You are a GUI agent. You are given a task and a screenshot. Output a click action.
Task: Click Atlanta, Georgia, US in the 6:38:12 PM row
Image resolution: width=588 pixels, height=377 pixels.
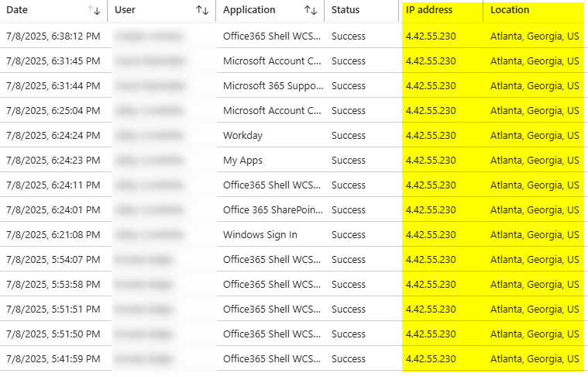(x=535, y=36)
